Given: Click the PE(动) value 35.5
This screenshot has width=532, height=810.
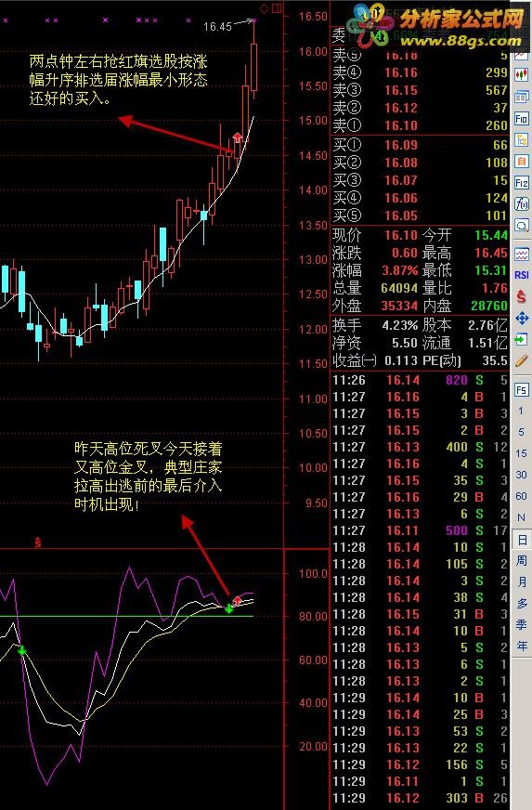Looking at the screenshot, I should [496, 360].
